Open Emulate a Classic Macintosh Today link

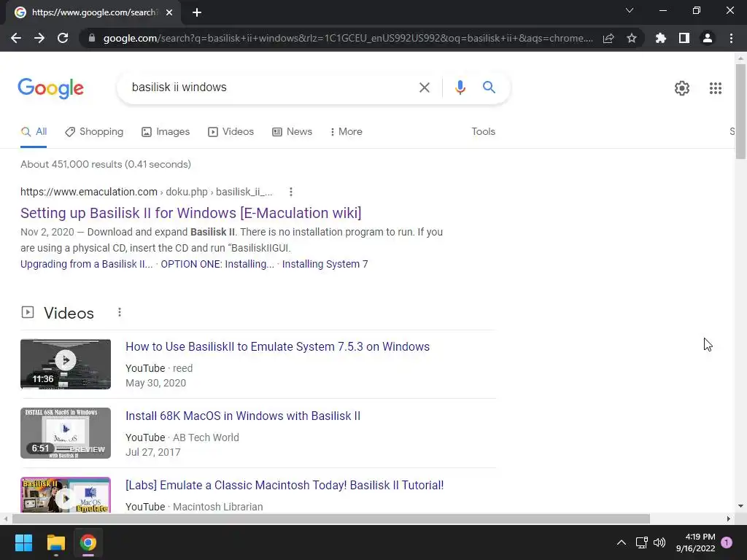pos(285,485)
